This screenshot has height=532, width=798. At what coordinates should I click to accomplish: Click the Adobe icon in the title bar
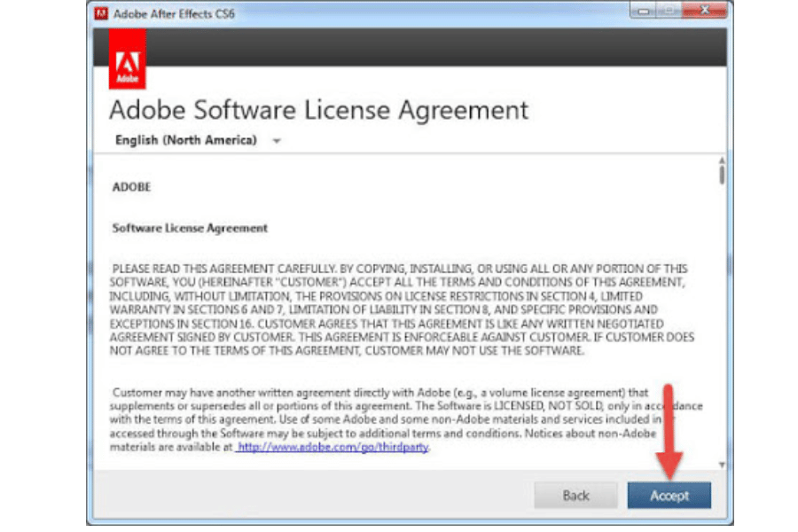[x=101, y=14]
